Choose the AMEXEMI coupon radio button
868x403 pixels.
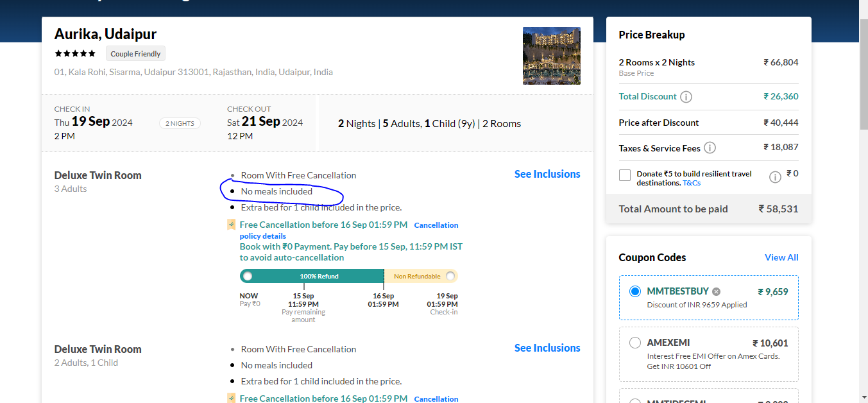click(x=635, y=343)
